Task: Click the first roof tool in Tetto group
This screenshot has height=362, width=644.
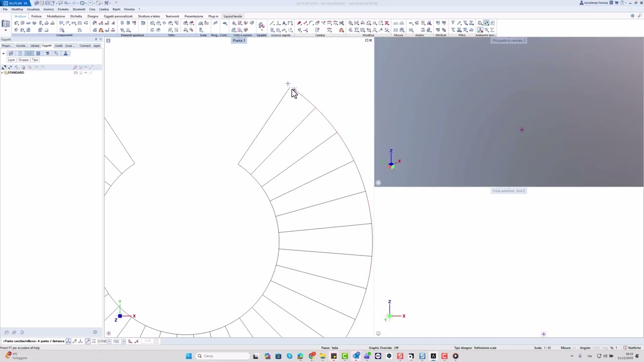Action: [152, 23]
